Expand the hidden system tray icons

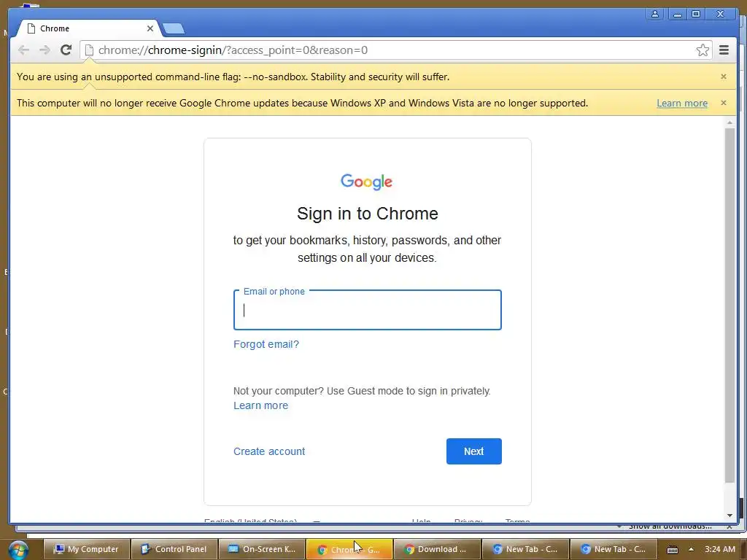691,549
